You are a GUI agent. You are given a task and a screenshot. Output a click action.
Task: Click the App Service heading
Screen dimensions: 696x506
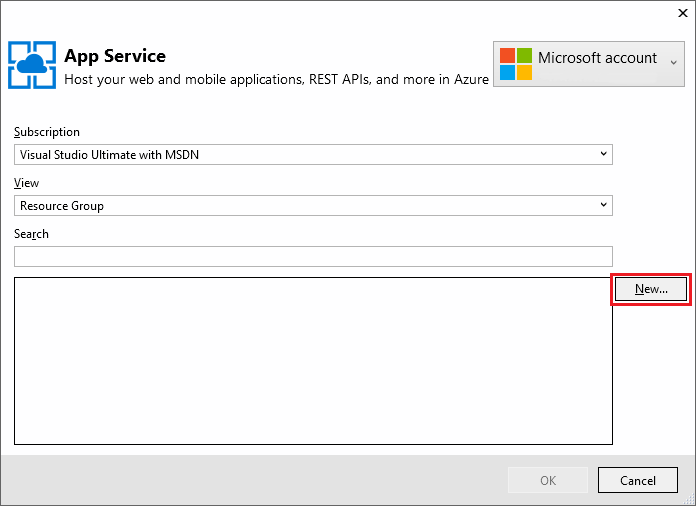pos(115,56)
